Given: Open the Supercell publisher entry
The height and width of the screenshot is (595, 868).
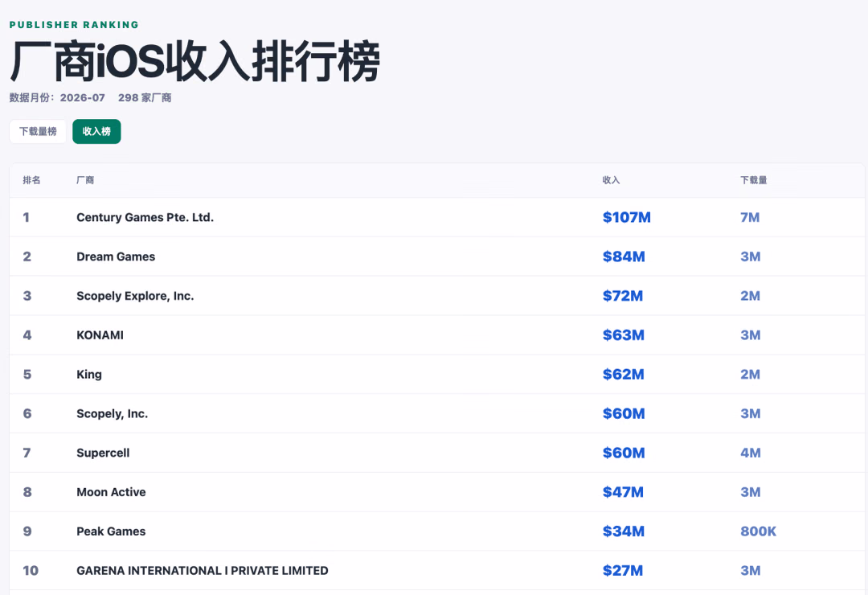Looking at the screenshot, I should [103, 453].
